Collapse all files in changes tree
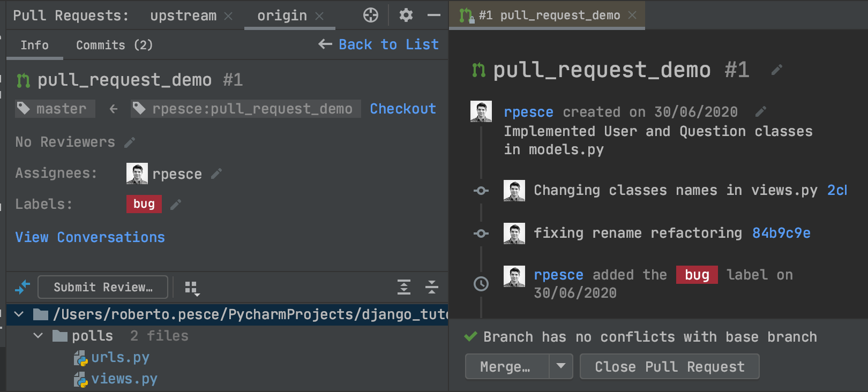The image size is (868, 392). [432, 288]
